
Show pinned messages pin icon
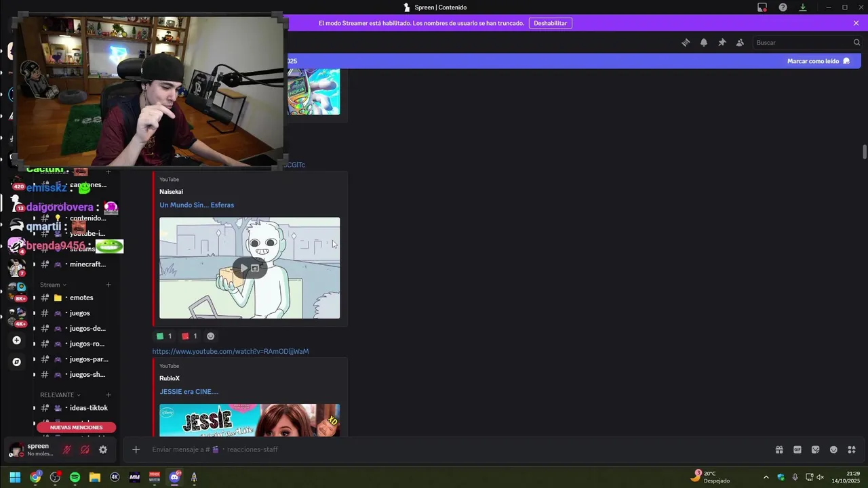[722, 42]
